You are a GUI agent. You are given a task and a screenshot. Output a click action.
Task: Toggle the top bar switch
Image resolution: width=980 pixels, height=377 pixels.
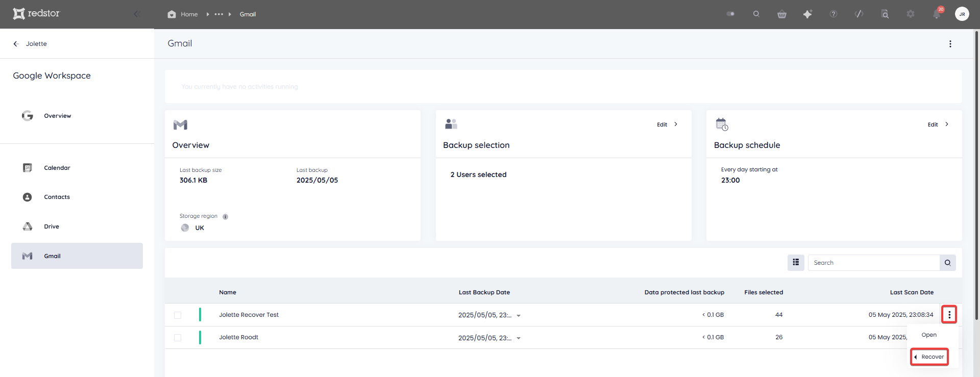click(x=730, y=14)
